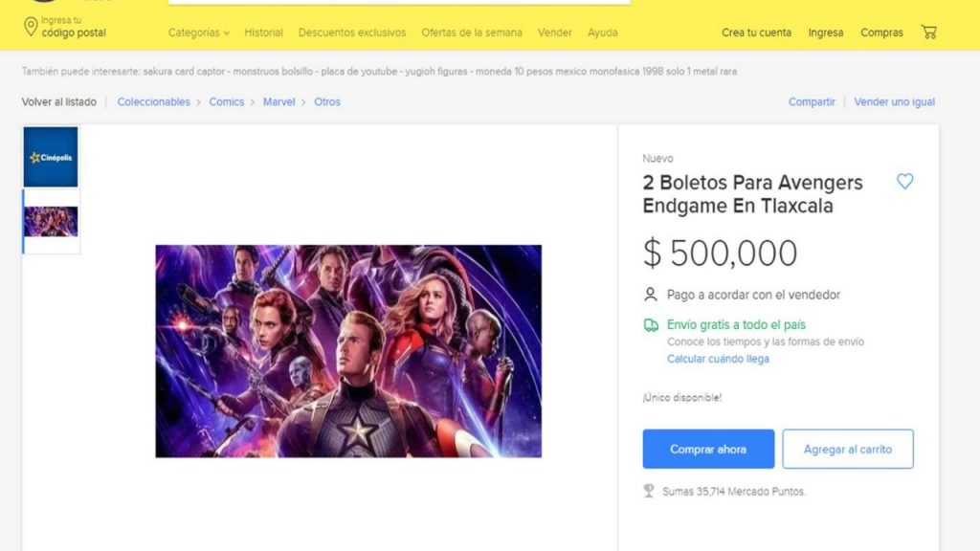Open the shopping cart icon
Viewport: 980px width, 551px height.
tap(928, 32)
